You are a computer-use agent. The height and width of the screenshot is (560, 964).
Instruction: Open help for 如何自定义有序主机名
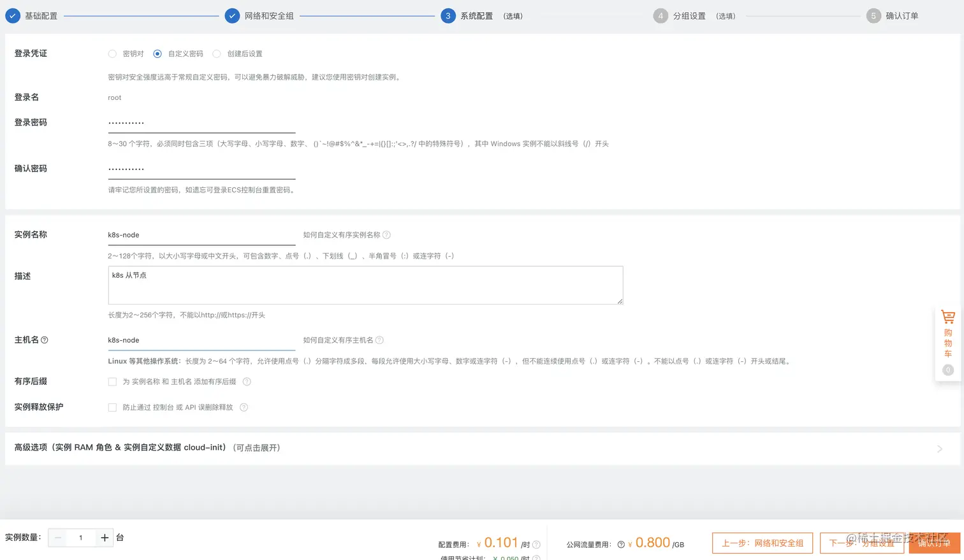(379, 340)
